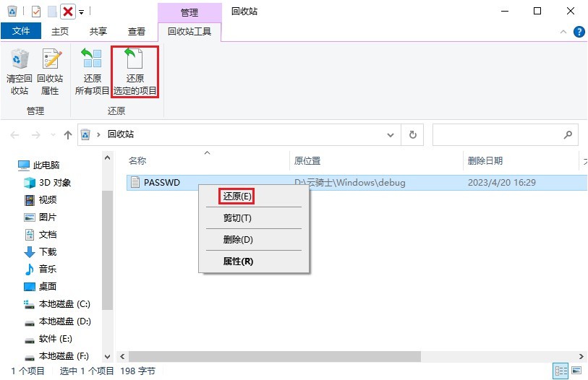Switch to the 共享 tab

click(98, 31)
